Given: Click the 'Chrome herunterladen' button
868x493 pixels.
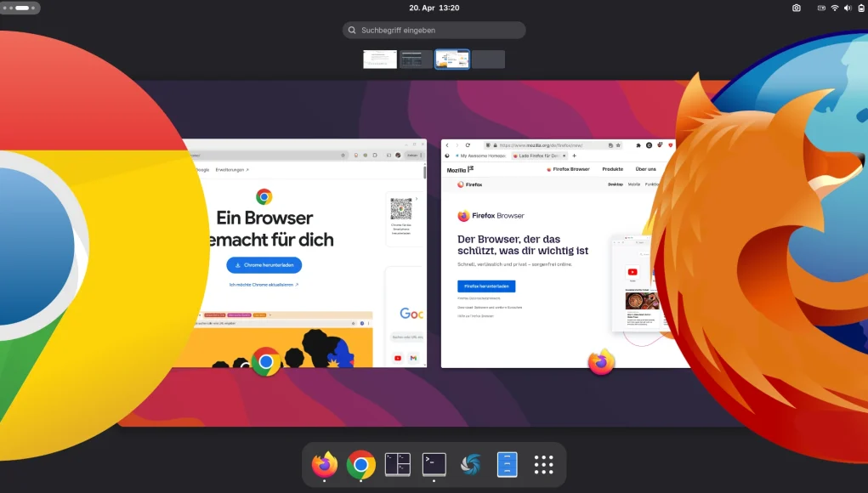Looking at the screenshot, I should (264, 264).
